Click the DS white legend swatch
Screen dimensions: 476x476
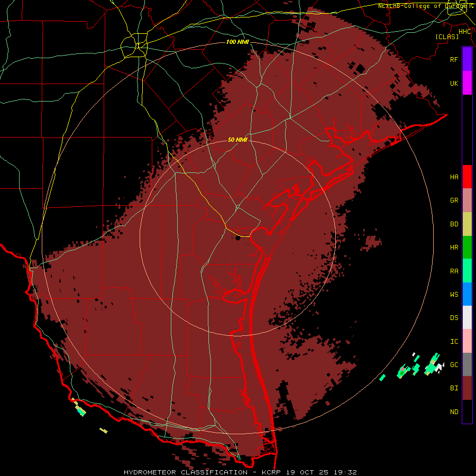point(467,317)
